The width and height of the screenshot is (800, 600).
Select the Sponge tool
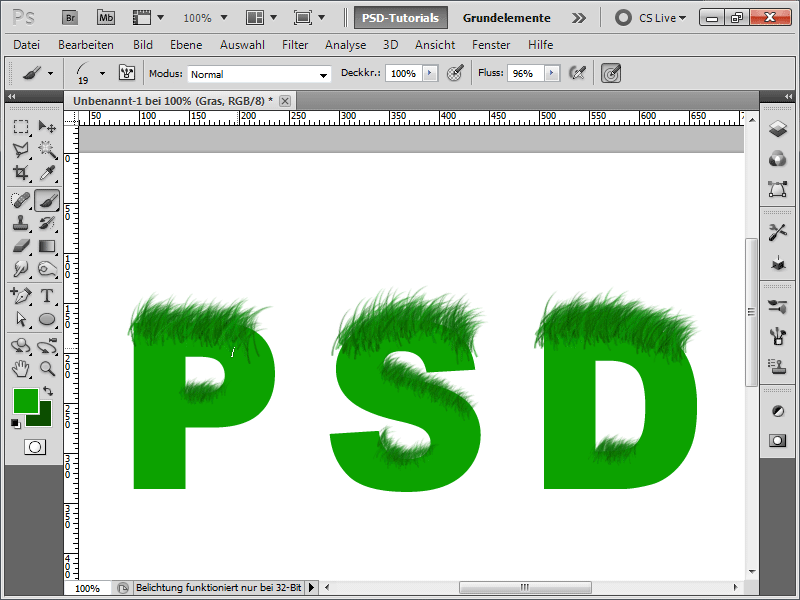47,269
